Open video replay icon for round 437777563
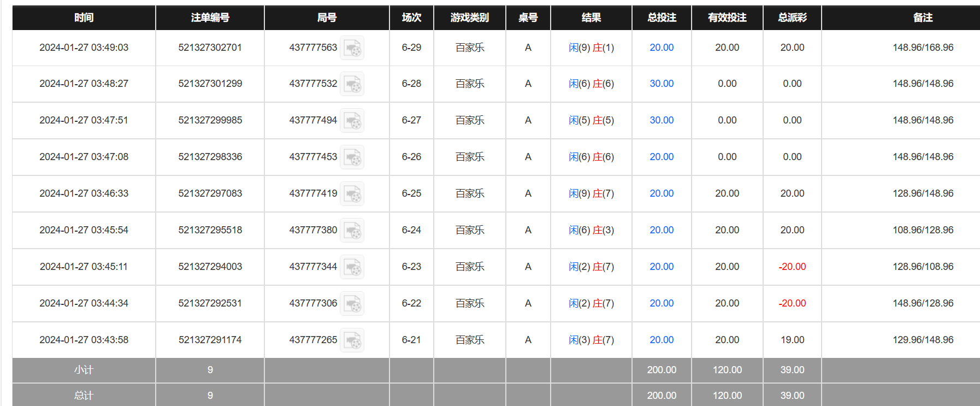 point(352,48)
